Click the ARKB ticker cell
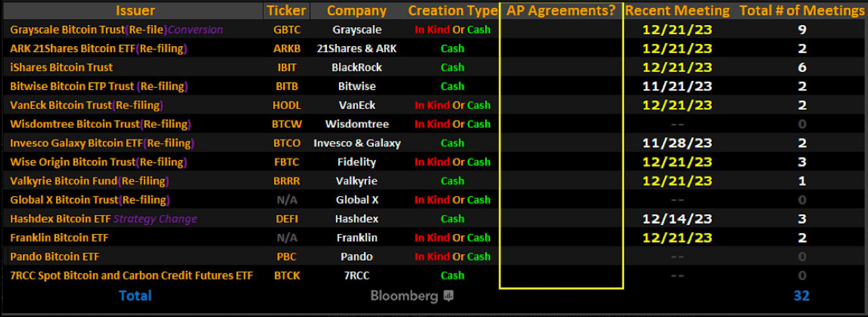Image resolution: width=868 pixels, height=317 pixels. (x=286, y=49)
